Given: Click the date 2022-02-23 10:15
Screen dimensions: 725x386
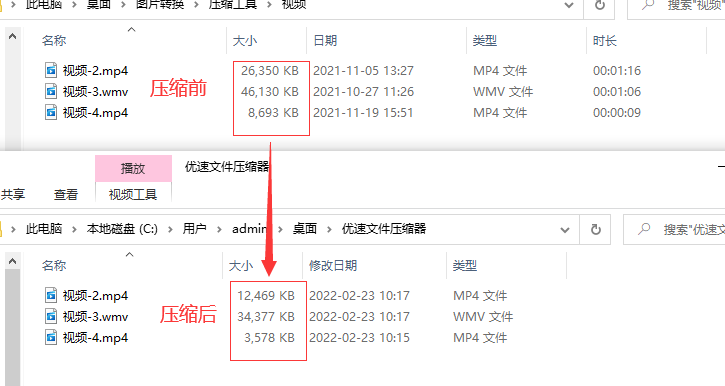Looking at the screenshot, I should (x=359, y=337).
